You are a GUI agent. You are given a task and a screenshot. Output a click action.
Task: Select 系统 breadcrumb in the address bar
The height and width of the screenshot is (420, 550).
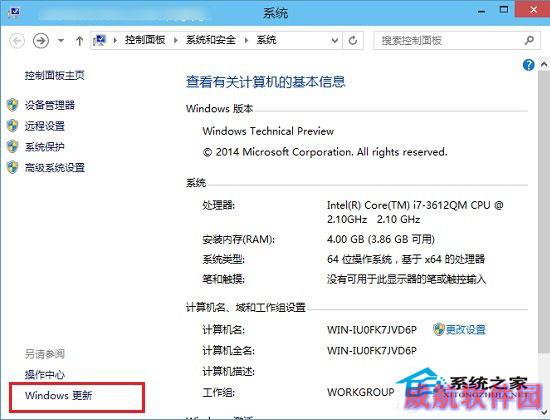(267, 40)
